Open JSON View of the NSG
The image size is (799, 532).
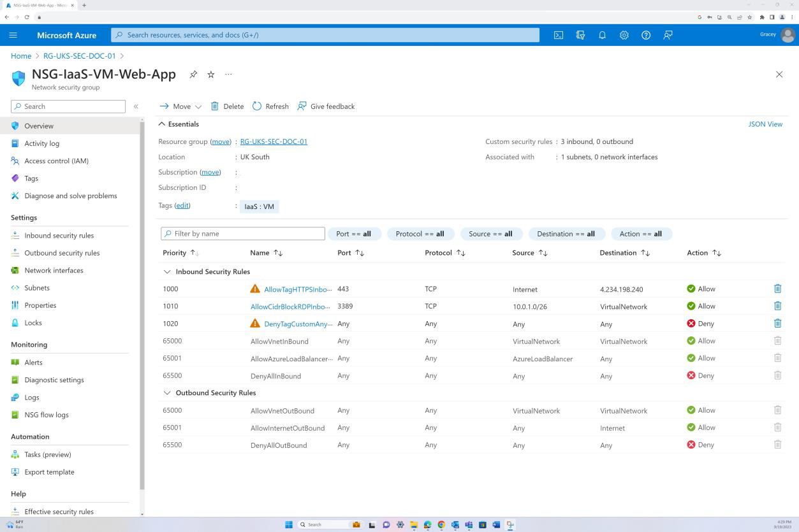click(x=765, y=124)
